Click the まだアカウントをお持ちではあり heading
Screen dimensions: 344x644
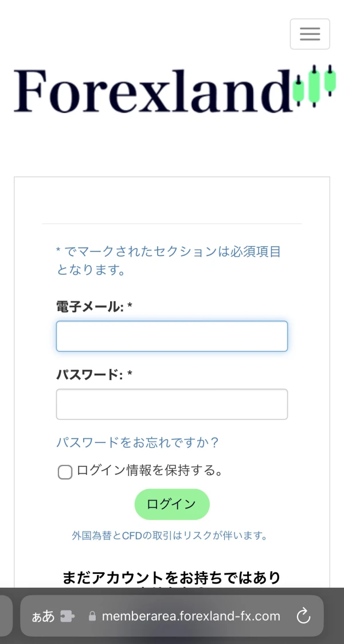(x=171, y=577)
